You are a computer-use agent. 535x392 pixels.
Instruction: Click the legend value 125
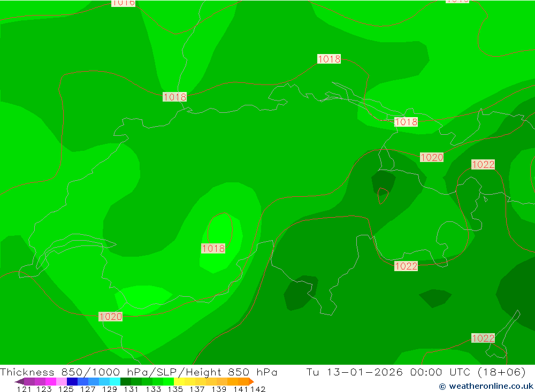point(66,389)
